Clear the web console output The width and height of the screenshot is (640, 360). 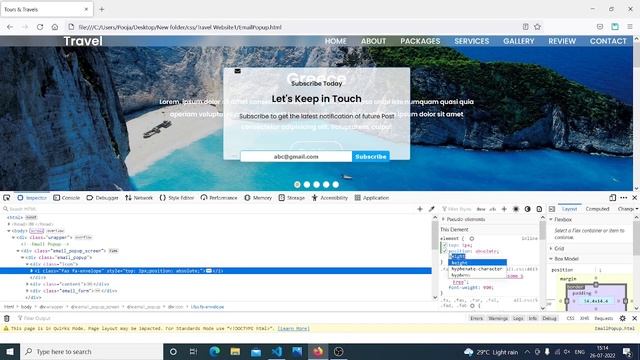point(7,318)
